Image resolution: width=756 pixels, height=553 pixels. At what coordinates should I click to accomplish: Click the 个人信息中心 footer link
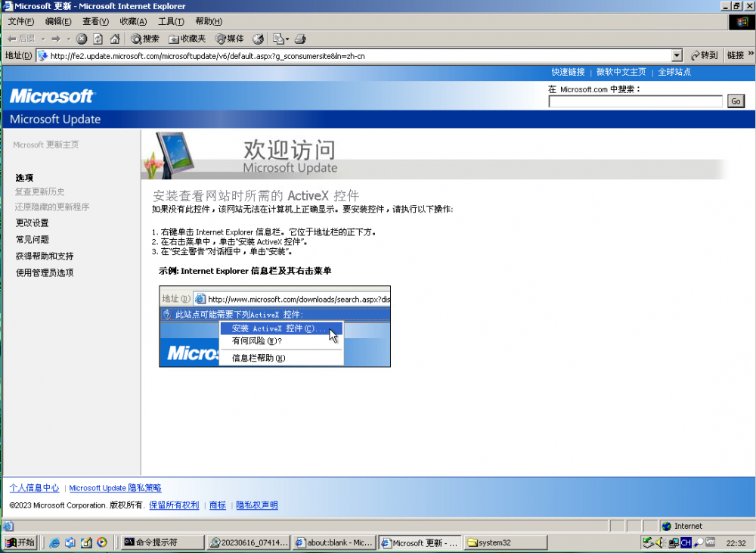(x=34, y=488)
